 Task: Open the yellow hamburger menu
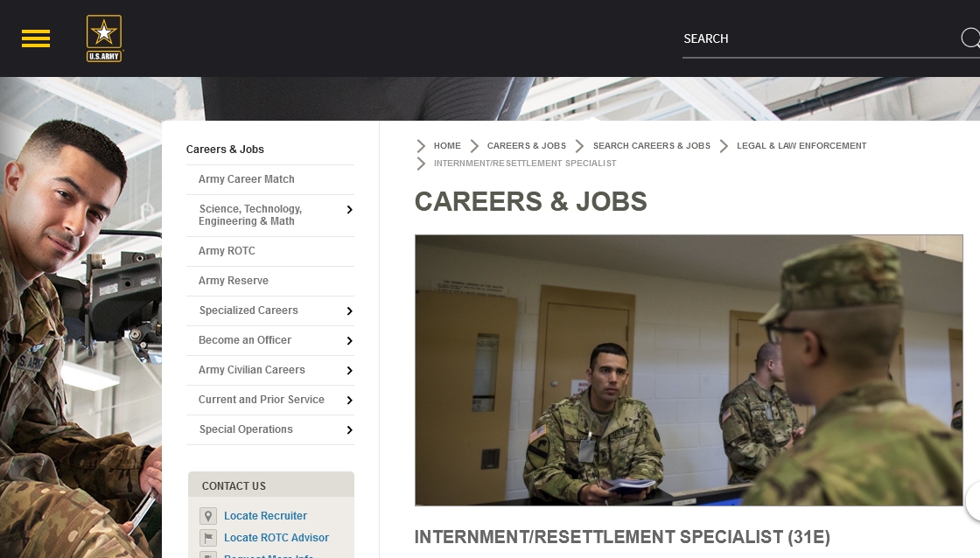pos(36,38)
